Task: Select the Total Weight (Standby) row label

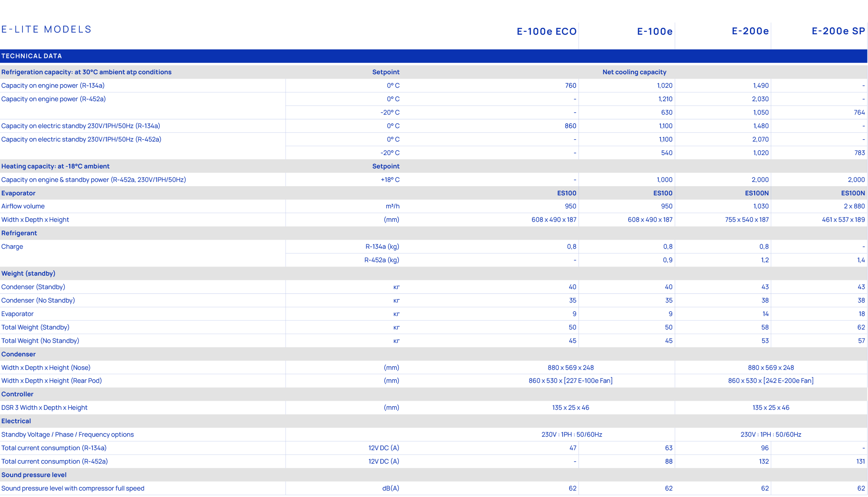Action: point(35,327)
